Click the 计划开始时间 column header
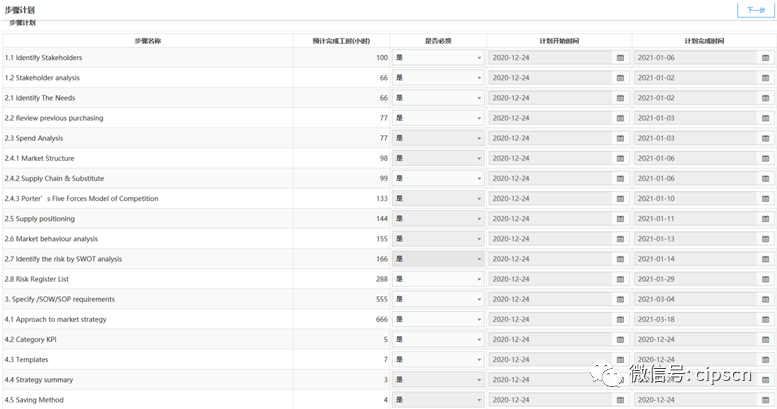Screen dimensions: 777x409 [x=559, y=41]
